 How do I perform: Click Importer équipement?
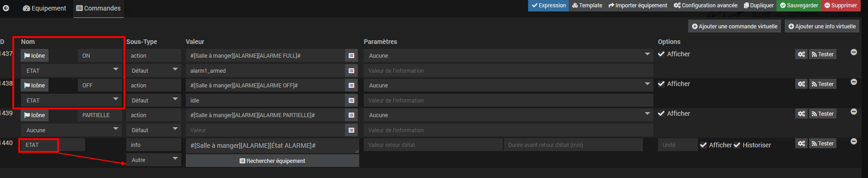pos(638,5)
